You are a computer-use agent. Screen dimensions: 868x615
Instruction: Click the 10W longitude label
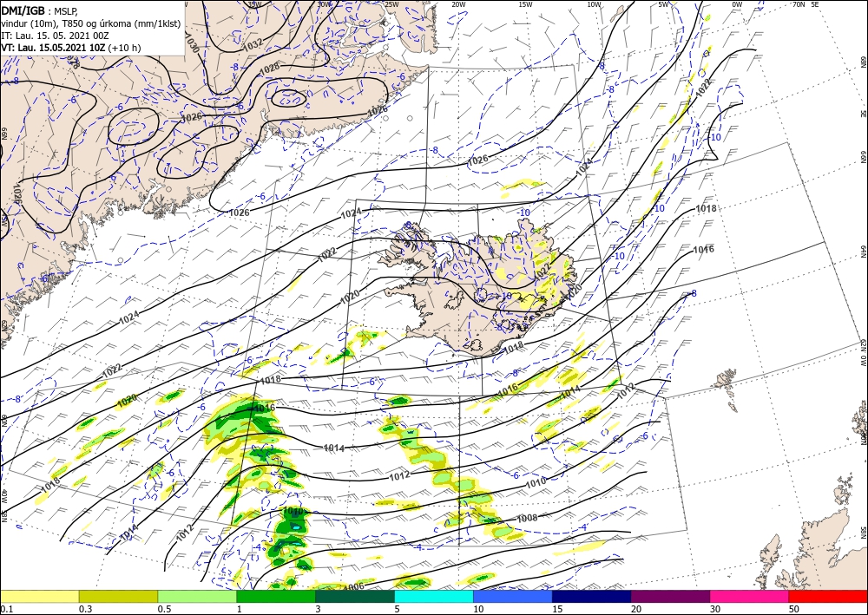pyautogui.click(x=594, y=4)
